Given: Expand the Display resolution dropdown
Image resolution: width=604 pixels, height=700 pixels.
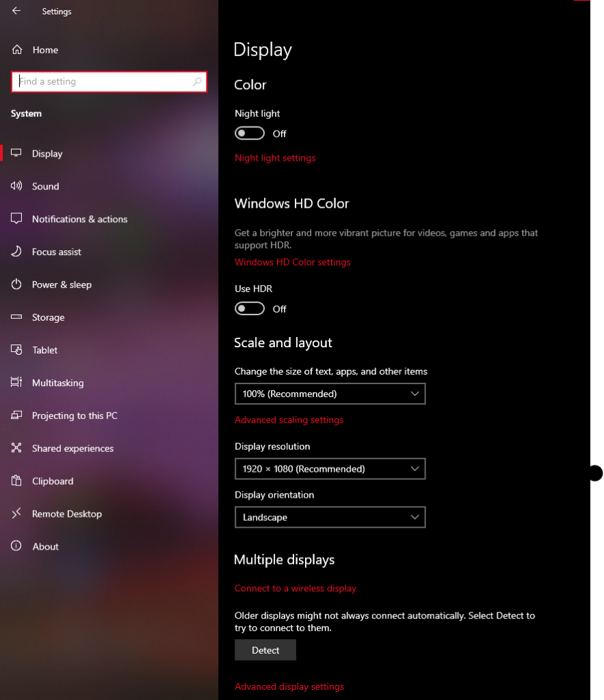Looking at the screenshot, I should (330, 469).
